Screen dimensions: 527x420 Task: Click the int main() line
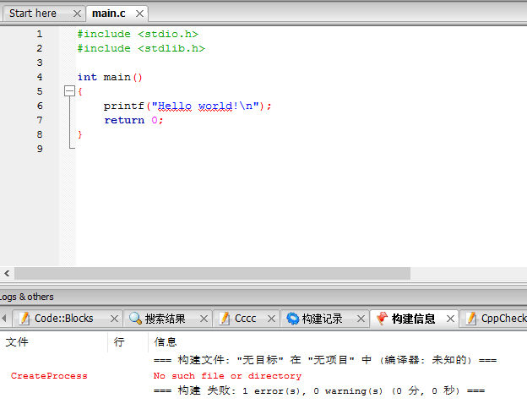110,77
